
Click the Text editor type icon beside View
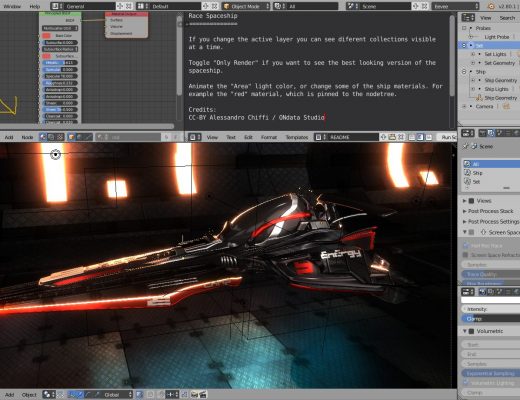[195, 137]
